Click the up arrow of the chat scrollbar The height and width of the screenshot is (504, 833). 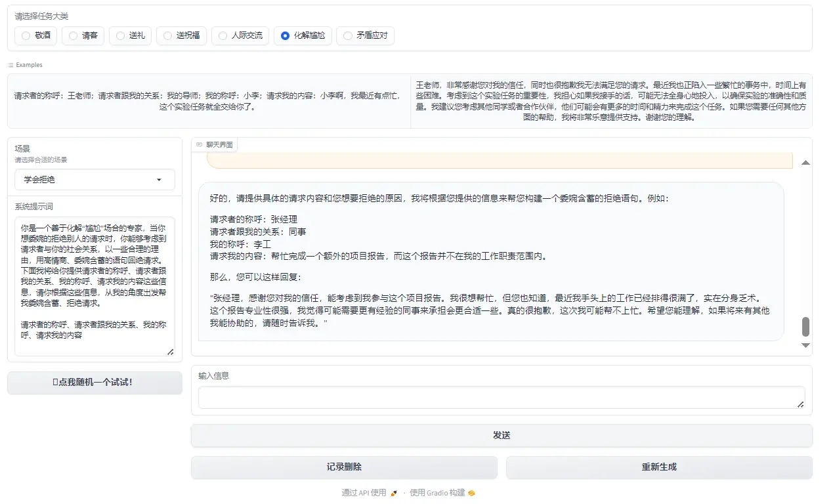[x=805, y=161]
